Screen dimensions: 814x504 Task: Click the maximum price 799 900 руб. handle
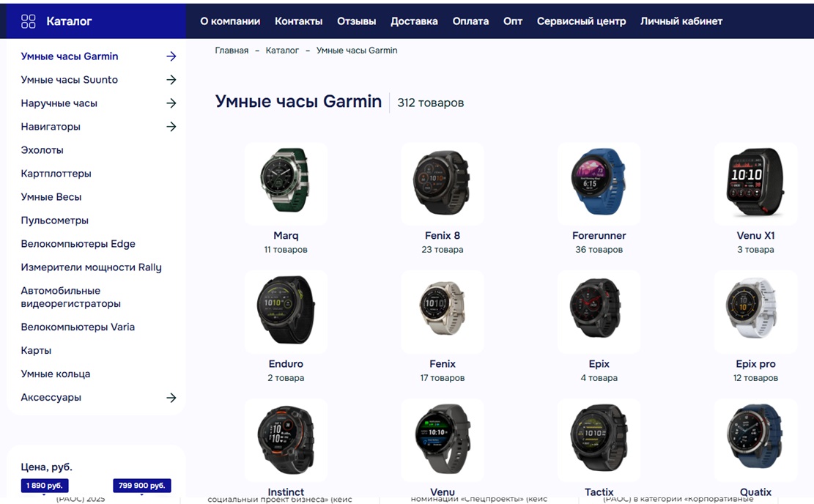pos(141,486)
